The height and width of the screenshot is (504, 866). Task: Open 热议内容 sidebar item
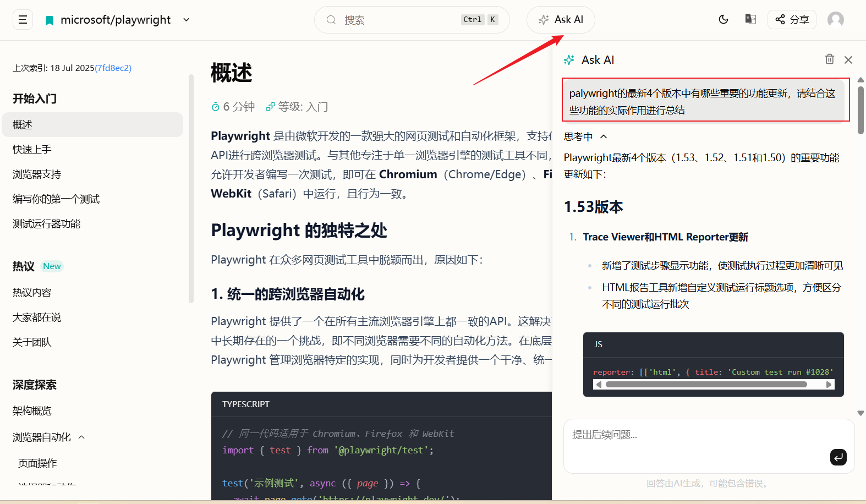(x=32, y=293)
